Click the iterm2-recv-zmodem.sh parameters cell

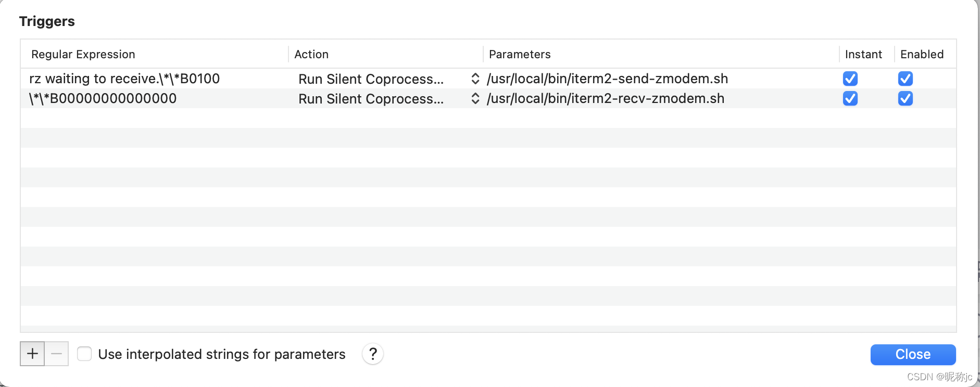tap(606, 98)
